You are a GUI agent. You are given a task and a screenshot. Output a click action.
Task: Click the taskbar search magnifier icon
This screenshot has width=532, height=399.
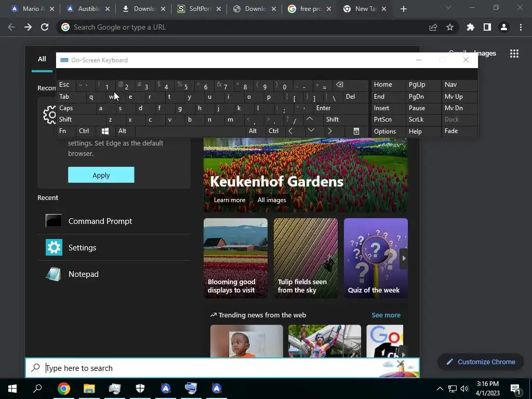point(37,388)
